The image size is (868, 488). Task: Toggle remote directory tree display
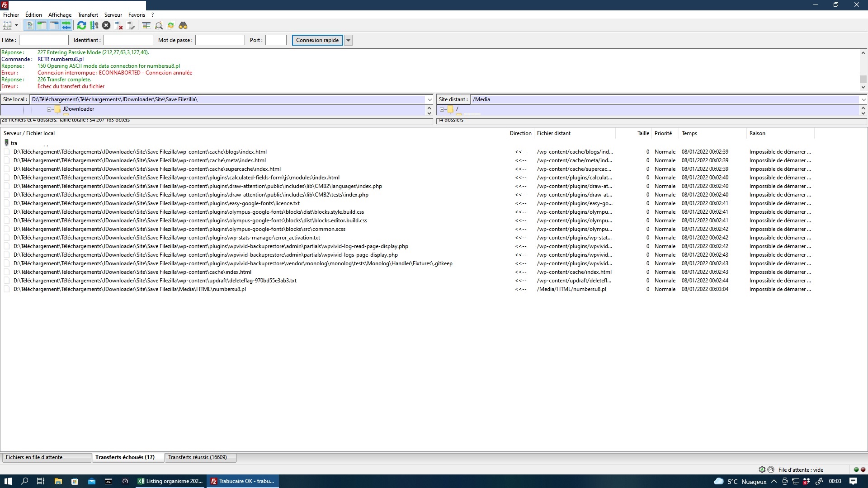click(x=54, y=25)
